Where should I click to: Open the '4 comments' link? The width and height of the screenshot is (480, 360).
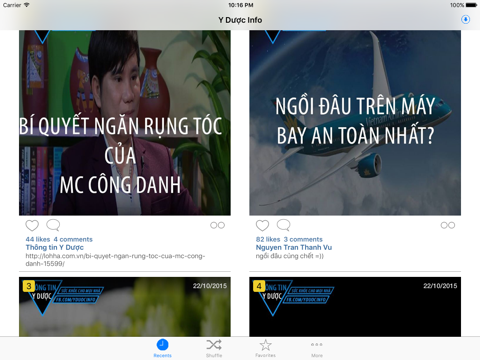point(73,239)
